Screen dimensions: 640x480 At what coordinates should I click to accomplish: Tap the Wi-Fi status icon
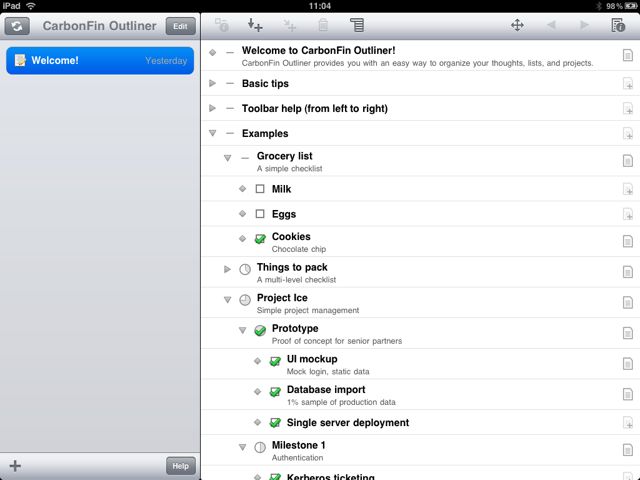[x=31, y=6]
